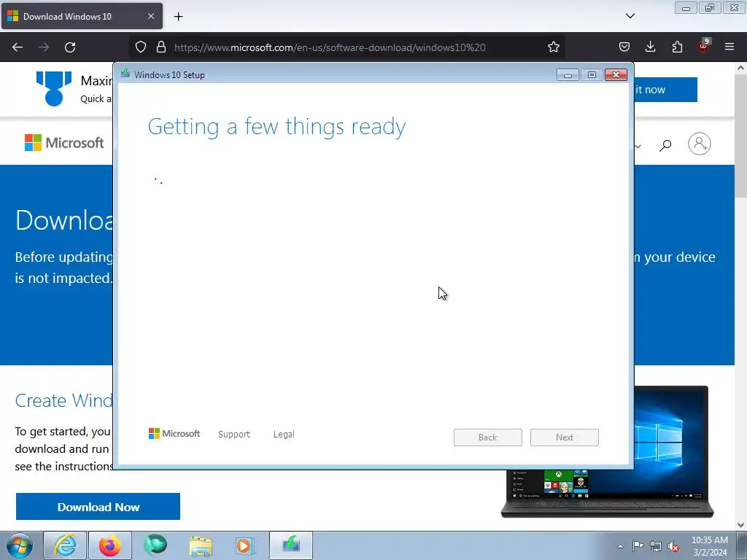The width and height of the screenshot is (747, 560).
Task: Minimize the Windows 10 Setup window
Action: 568,75
